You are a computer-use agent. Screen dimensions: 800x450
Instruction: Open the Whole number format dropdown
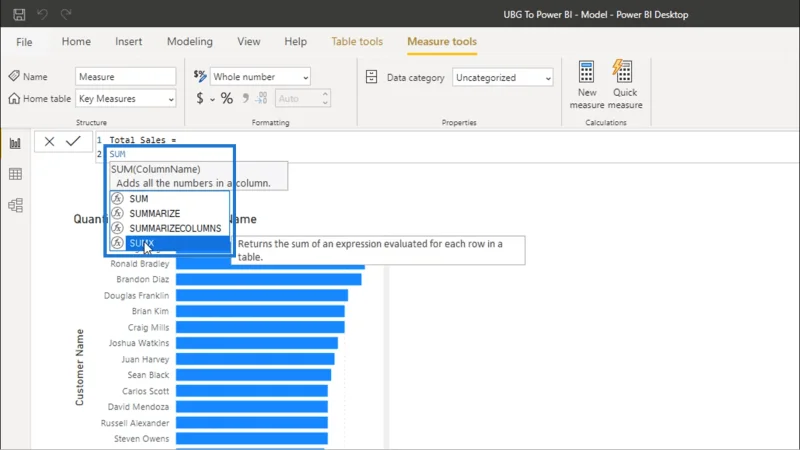[260, 77]
